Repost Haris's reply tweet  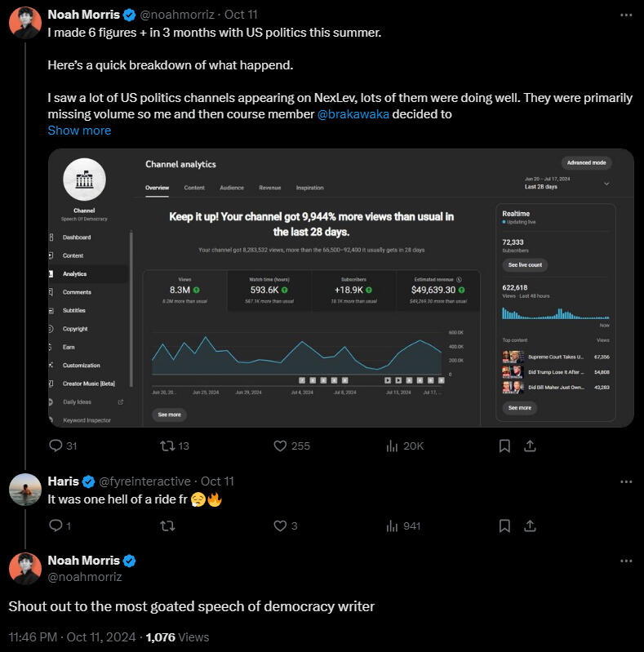[167, 526]
